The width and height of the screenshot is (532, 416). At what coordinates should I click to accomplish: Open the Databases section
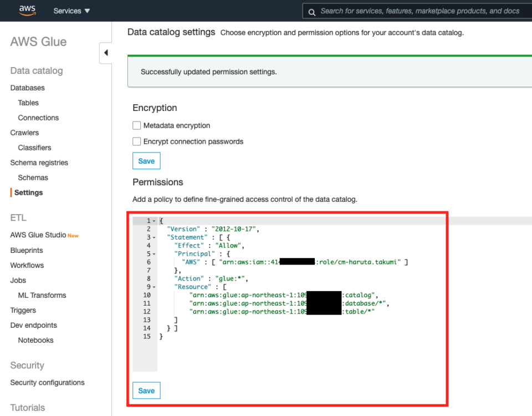click(27, 88)
